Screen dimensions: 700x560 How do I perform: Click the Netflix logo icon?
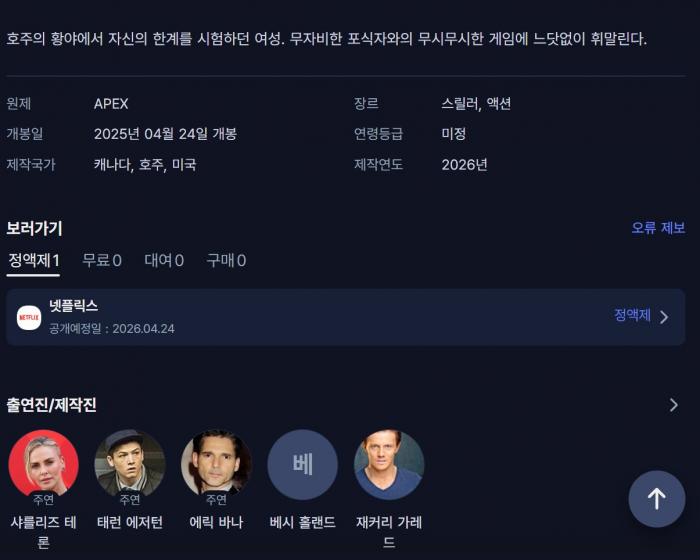pos(29,317)
